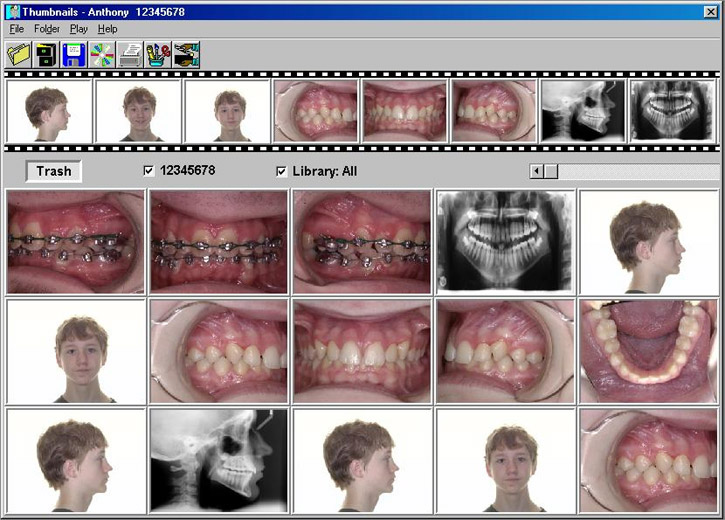Open the Play menu
This screenshot has height=520, width=725.
click(79, 29)
